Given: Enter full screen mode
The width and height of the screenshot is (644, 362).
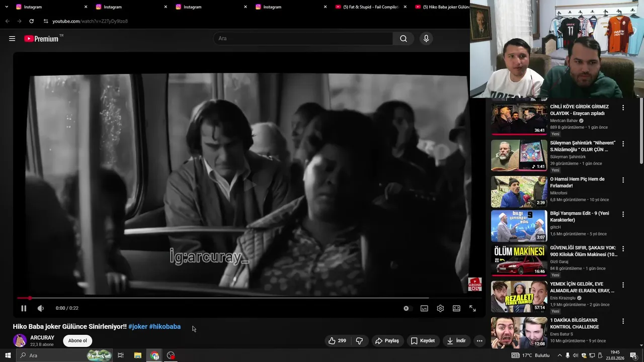Looking at the screenshot, I should point(472,308).
